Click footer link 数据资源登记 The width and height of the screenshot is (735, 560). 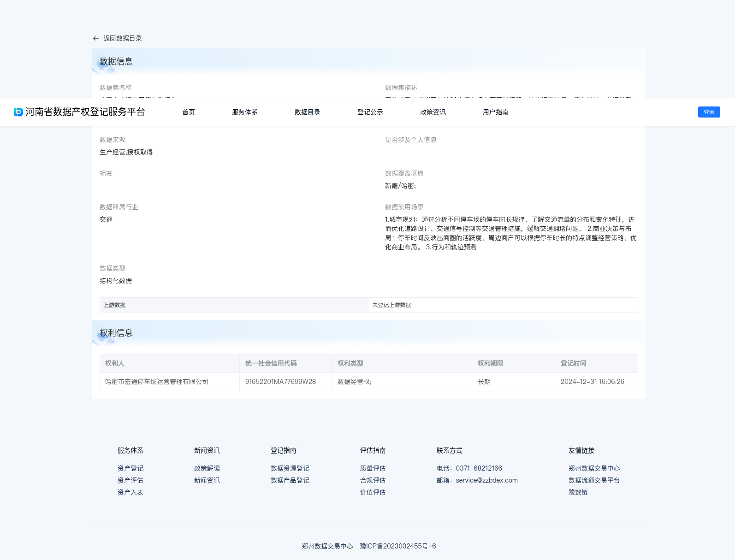(x=290, y=468)
